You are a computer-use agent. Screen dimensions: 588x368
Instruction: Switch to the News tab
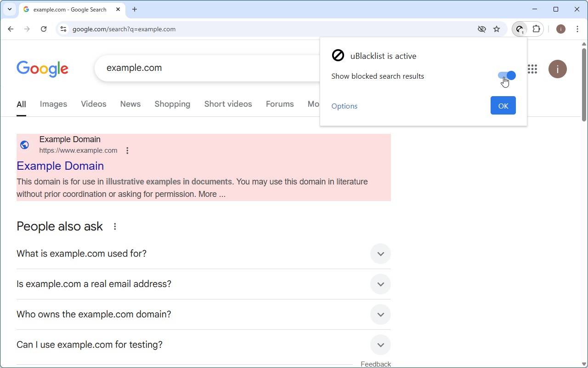coord(130,104)
